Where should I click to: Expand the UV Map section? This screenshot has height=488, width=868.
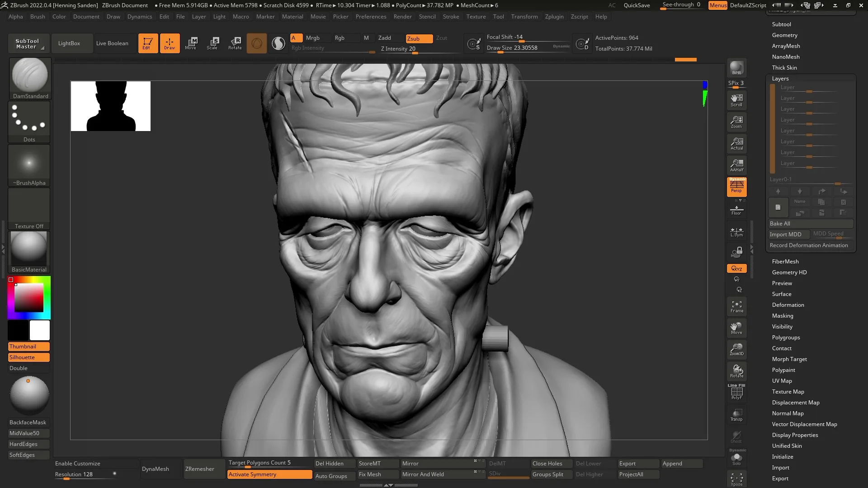(782, 380)
